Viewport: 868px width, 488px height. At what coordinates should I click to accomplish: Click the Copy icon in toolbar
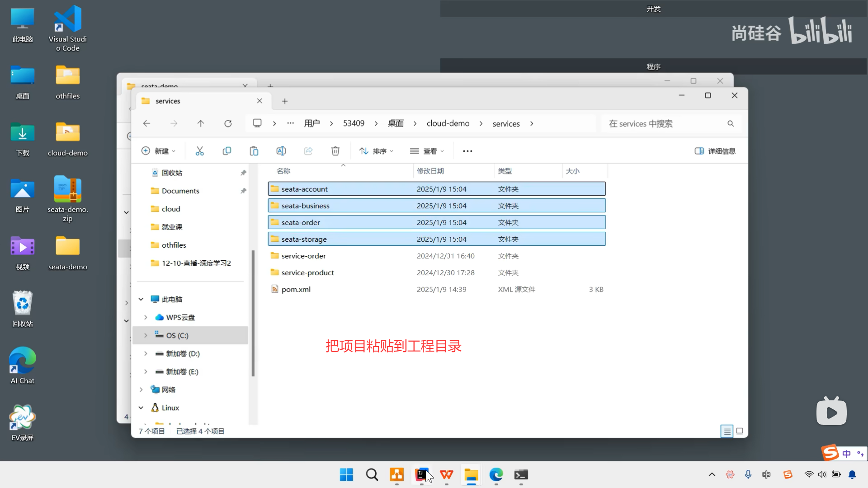(227, 151)
